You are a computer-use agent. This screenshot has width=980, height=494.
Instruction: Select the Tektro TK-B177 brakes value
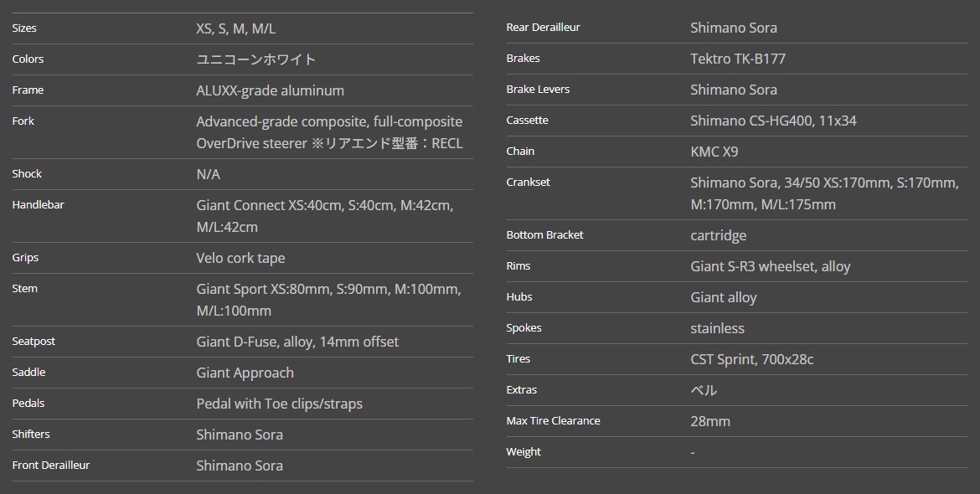(x=737, y=59)
